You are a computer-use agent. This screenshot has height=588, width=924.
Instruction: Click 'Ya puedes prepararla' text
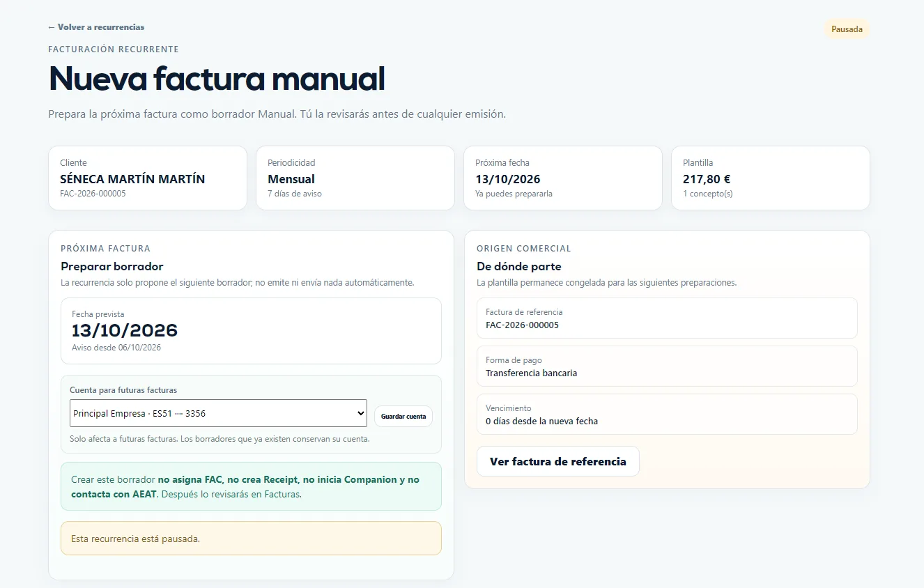pyautogui.click(x=514, y=194)
